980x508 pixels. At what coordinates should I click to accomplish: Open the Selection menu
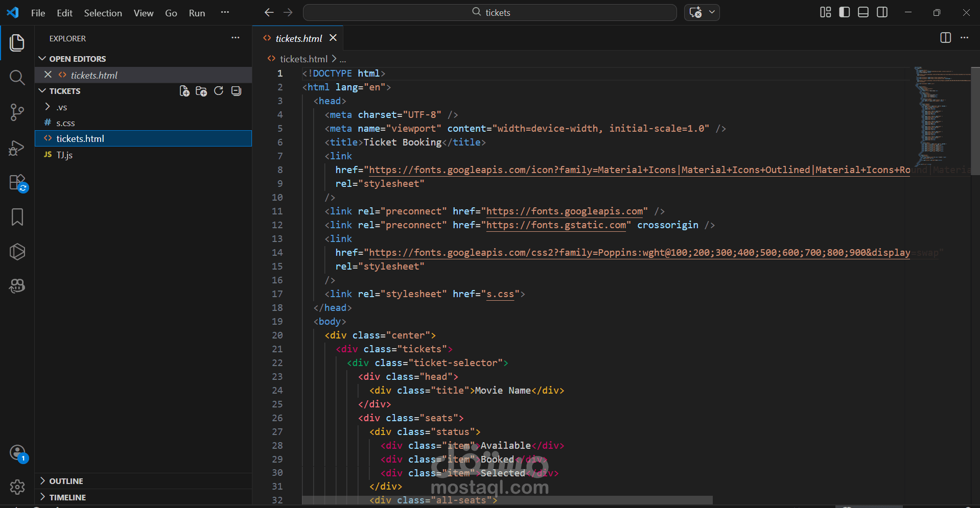tap(103, 13)
